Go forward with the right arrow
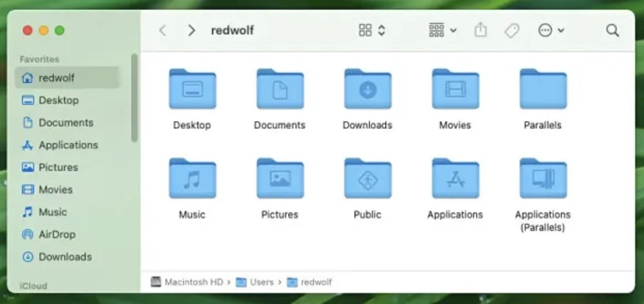The height and width of the screenshot is (304, 644). click(191, 30)
